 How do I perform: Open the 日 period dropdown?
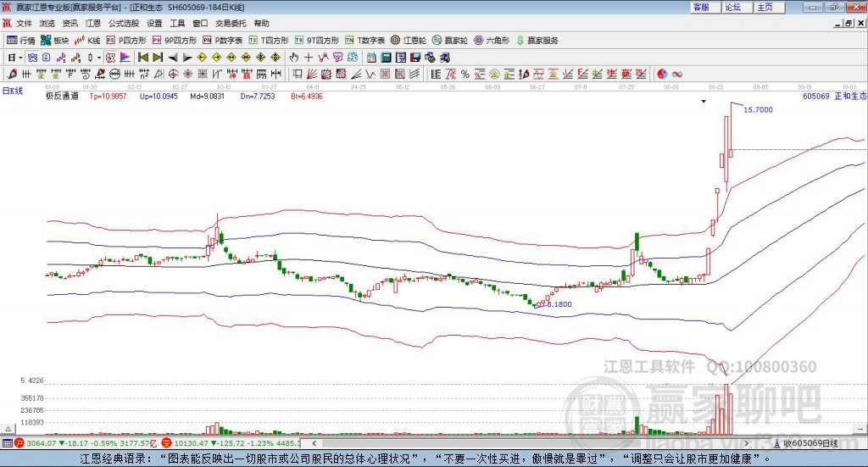(14, 57)
